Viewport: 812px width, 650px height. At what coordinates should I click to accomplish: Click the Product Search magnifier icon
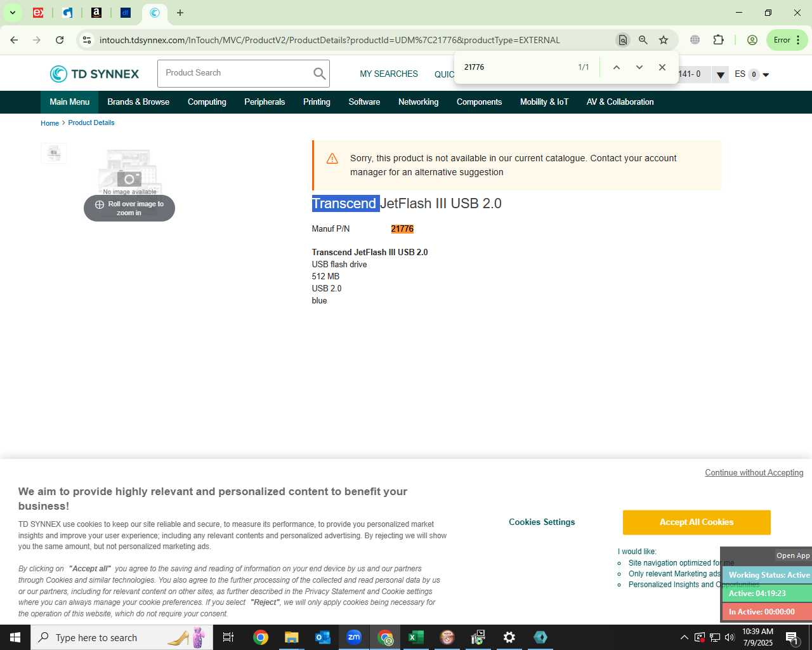point(319,74)
